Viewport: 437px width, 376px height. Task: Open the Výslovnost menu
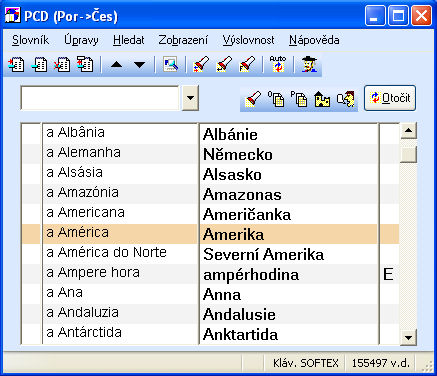[249, 40]
